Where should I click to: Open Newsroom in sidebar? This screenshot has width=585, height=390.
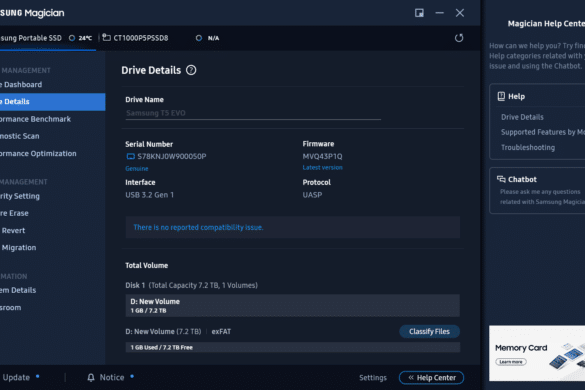pos(10,308)
